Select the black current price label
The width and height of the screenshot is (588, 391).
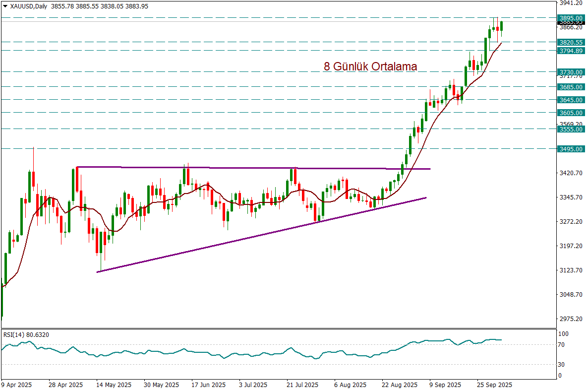tap(570, 22)
